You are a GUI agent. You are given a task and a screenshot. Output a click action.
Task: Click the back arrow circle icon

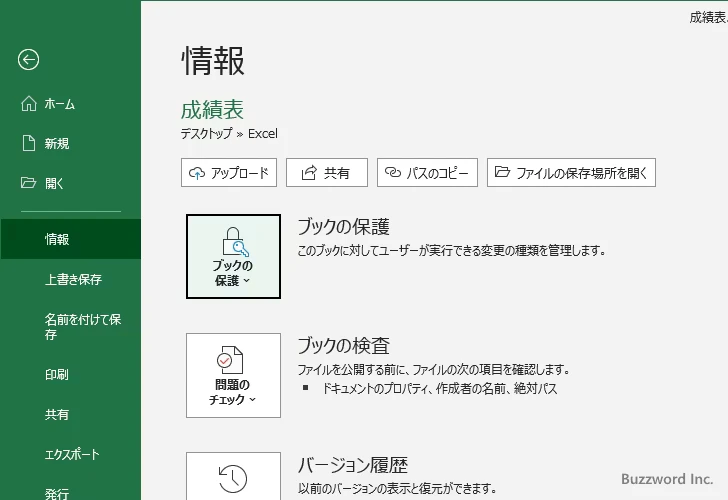click(x=28, y=59)
